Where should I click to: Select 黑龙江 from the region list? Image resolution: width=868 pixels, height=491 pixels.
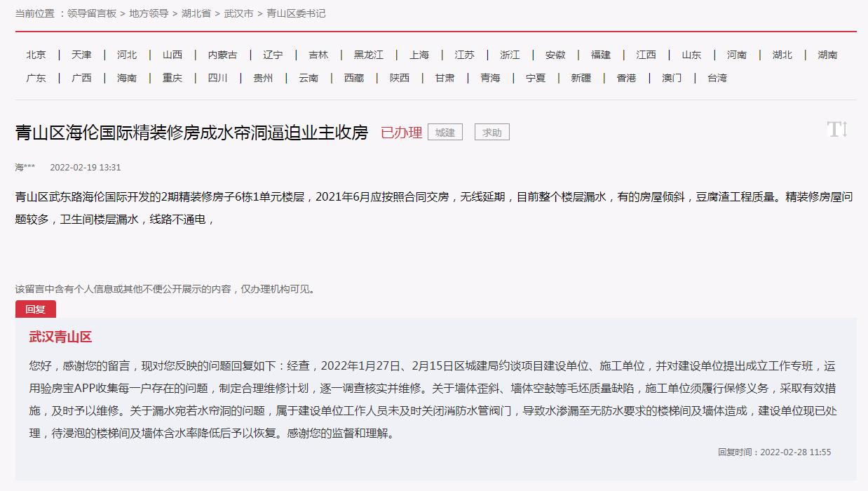pos(369,55)
